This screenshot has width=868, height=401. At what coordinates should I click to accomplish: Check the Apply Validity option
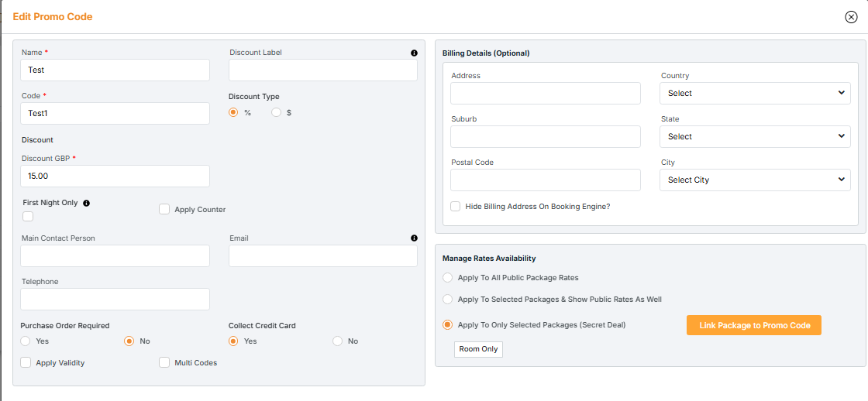[x=26, y=362]
